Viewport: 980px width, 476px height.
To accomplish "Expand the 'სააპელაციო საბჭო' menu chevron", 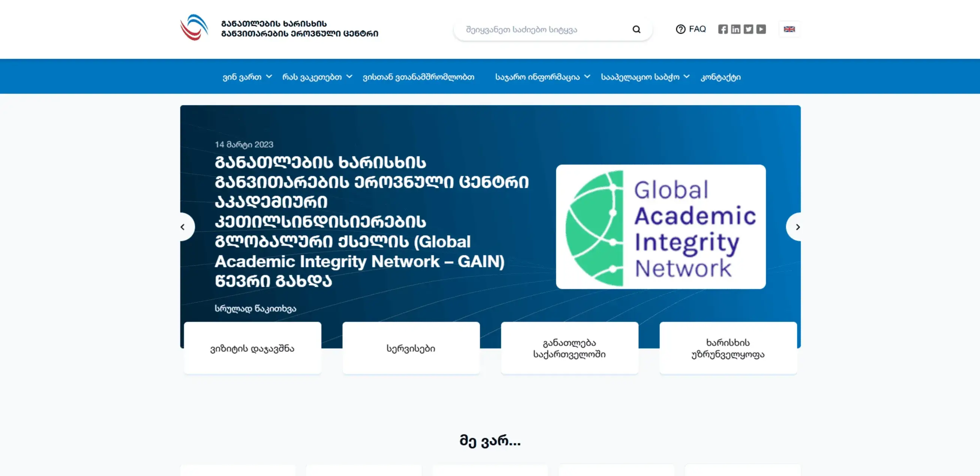I will pos(687,76).
